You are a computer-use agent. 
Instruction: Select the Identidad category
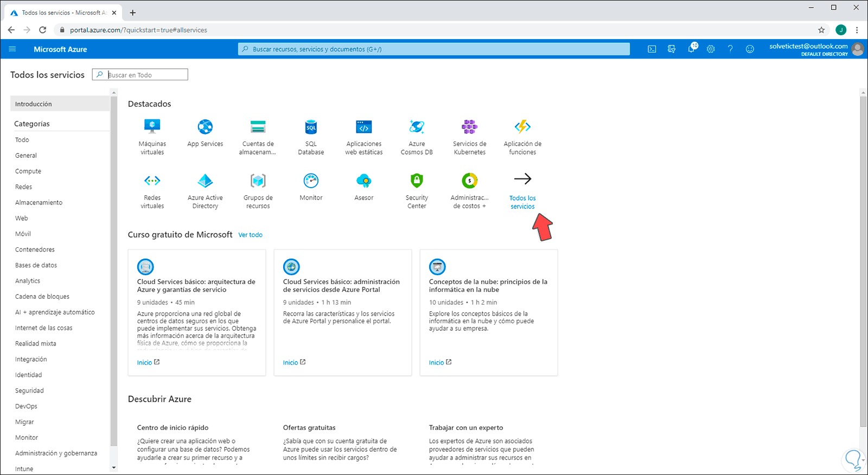point(29,375)
